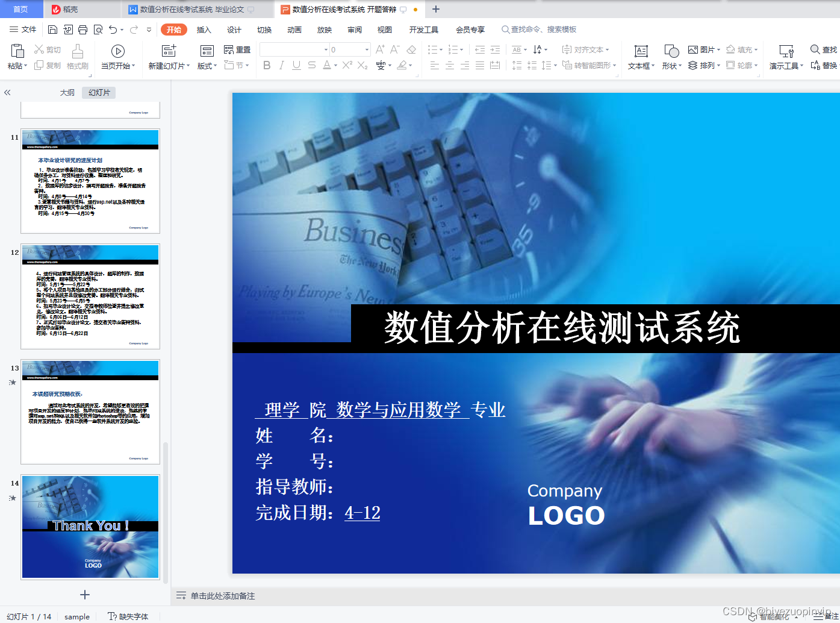Open the font size dropdown

click(367, 50)
